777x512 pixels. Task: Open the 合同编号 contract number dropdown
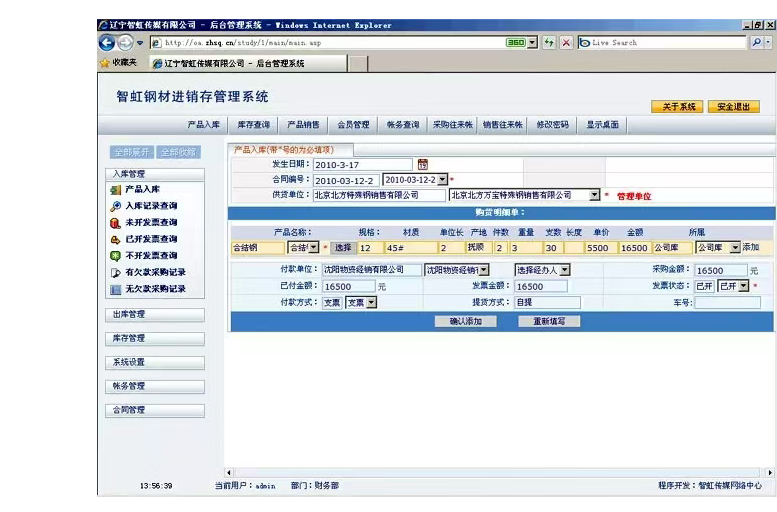[443, 180]
